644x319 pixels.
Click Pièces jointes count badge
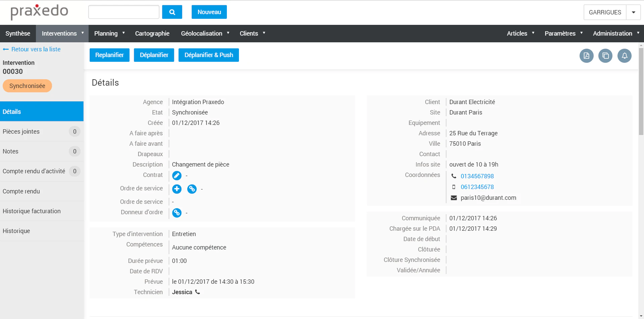[75, 132]
